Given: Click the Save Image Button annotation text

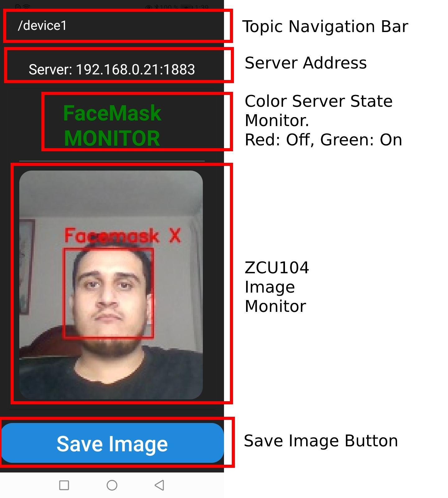Looking at the screenshot, I should tap(321, 441).
